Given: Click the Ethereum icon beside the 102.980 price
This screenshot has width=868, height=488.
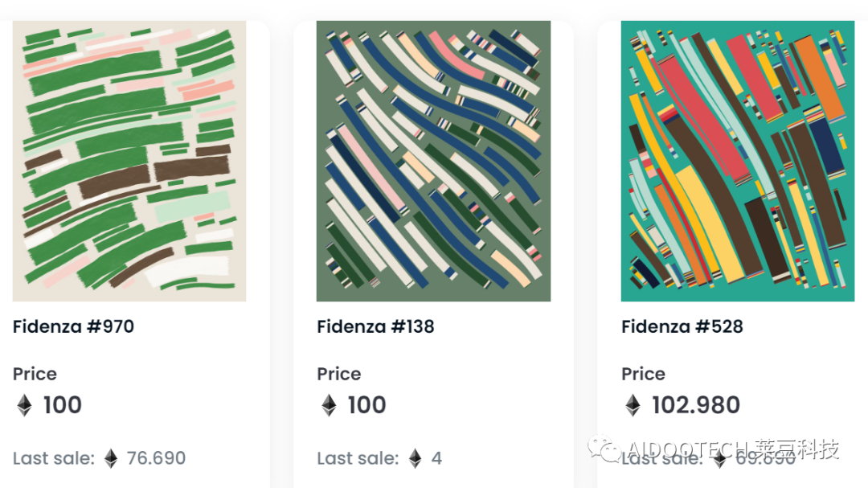Looking at the screenshot, I should tap(633, 405).
